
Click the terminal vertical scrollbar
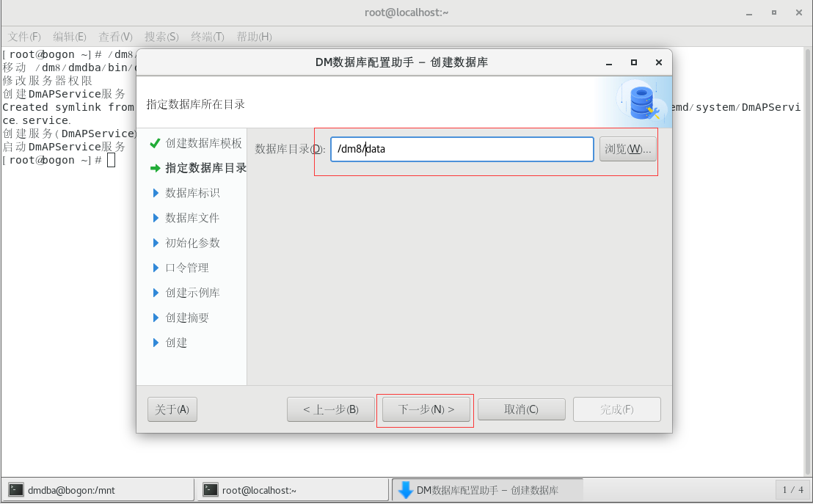pos(807,262)
